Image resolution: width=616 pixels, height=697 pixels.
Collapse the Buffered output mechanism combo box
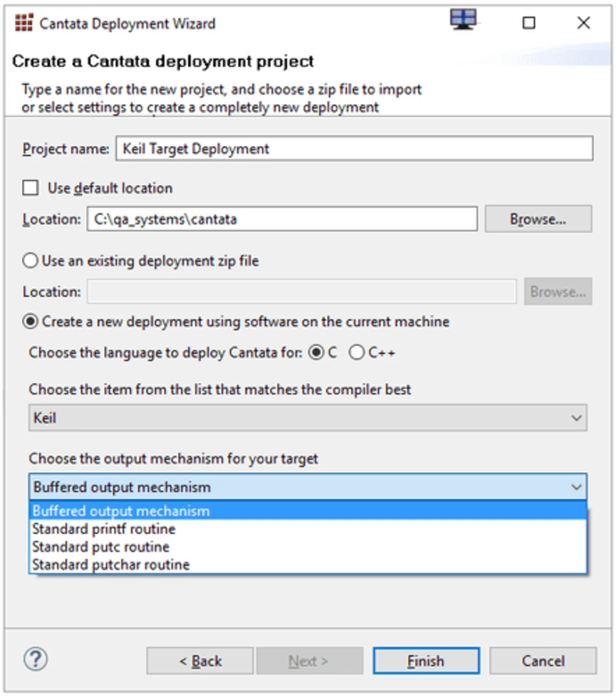308,487
